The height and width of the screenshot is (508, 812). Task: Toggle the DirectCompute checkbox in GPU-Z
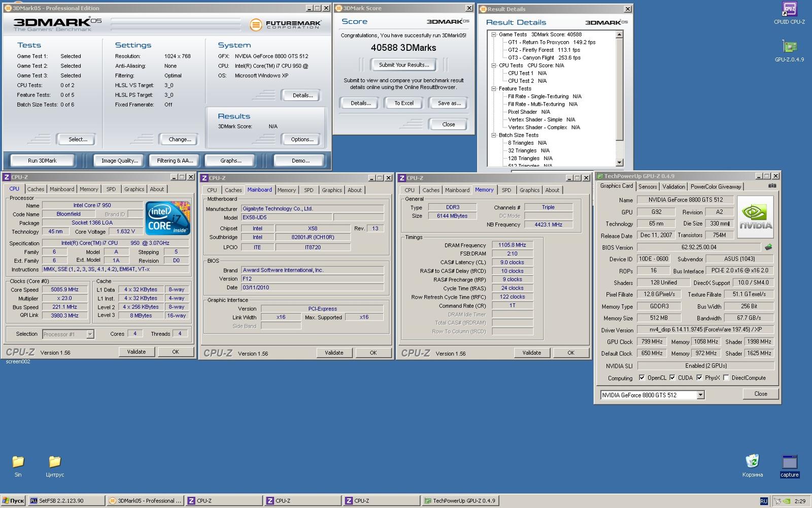click(726, 377)
